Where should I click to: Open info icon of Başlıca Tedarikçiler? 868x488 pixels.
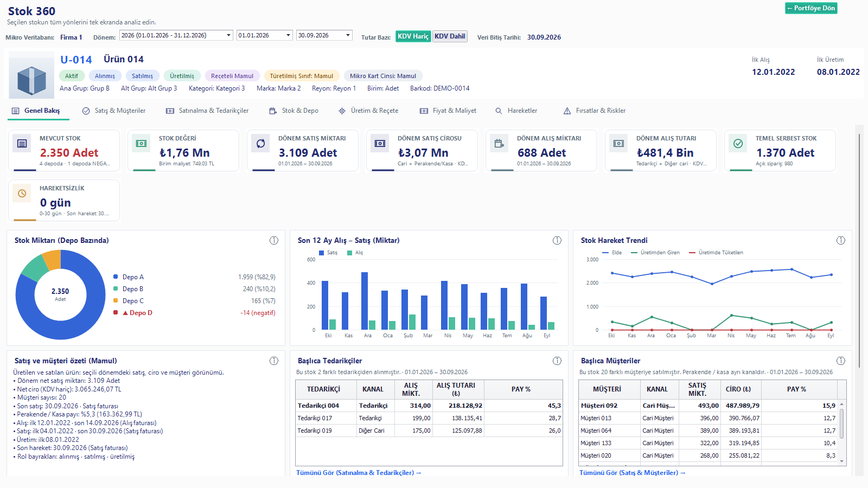[557, 361]
